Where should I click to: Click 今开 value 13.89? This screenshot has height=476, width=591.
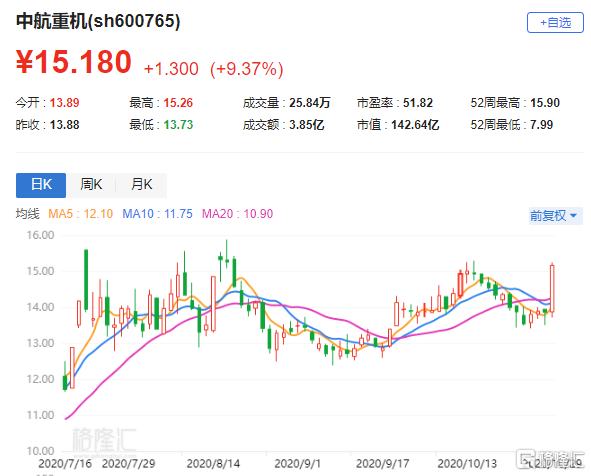64,103
